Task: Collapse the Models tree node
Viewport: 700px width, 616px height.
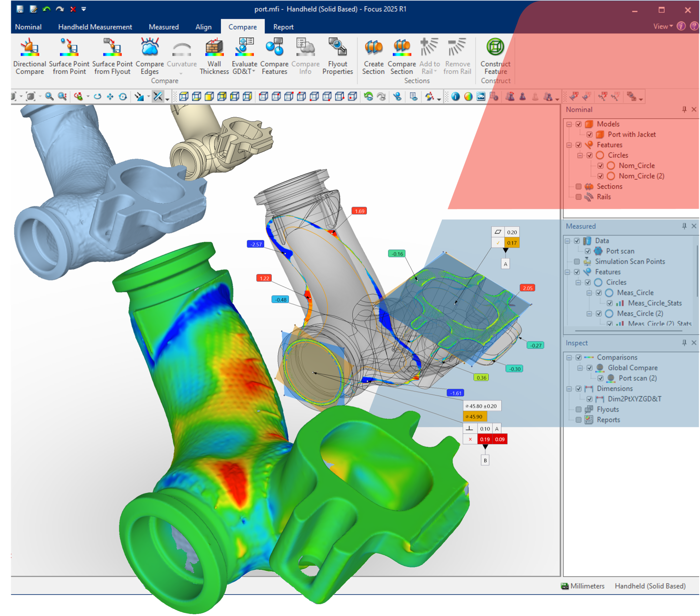Action: pyautogui.click(x=569, y=124)
